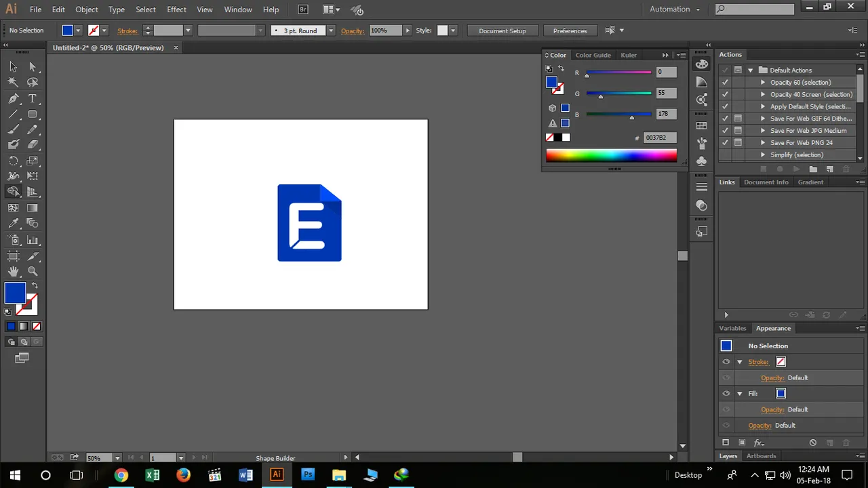This screenshot has height=488, width=868.
Task: Select the Pen tool
Action: point(13,99)
